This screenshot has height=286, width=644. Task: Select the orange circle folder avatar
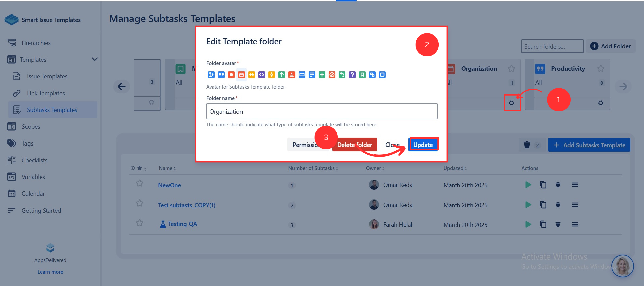pos(231,75)
